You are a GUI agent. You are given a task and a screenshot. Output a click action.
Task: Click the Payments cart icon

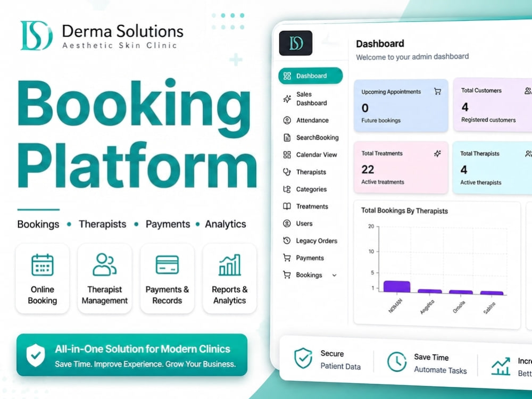[287, 258]
